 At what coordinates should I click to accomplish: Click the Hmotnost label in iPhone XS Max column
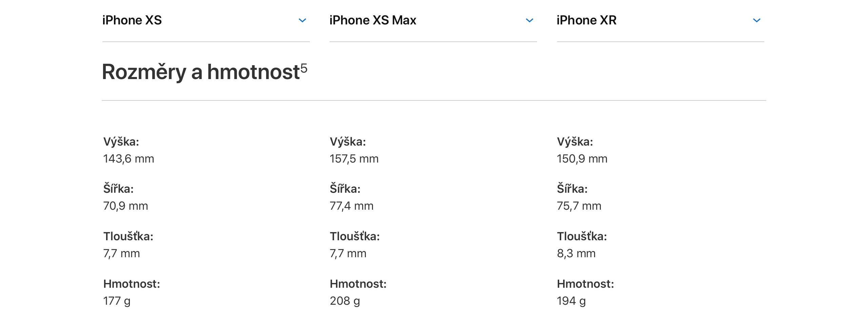[358, 284]
